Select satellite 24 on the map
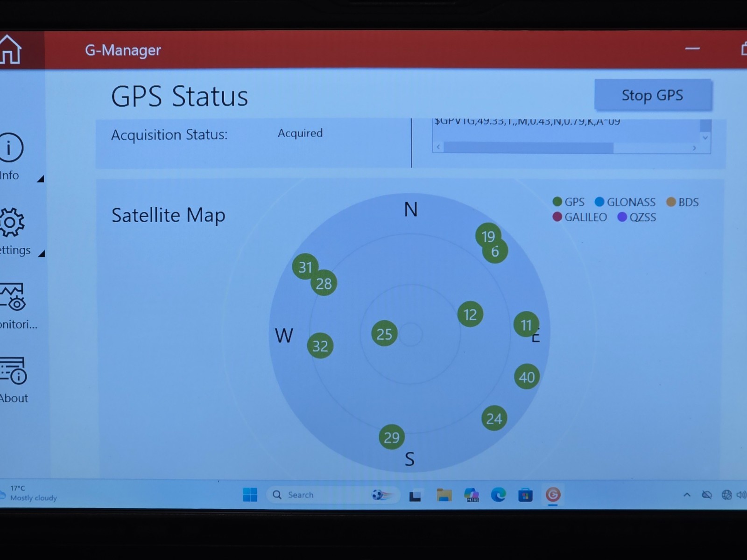 (494, 418)
